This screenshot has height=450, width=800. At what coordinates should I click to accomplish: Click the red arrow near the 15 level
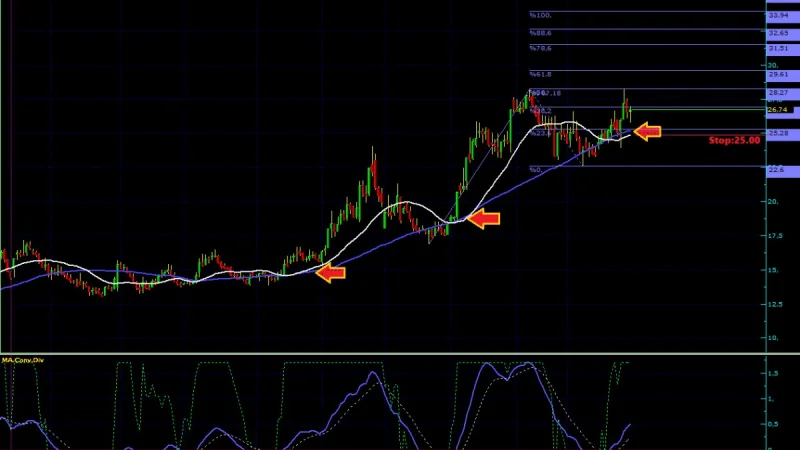[331, 273]
